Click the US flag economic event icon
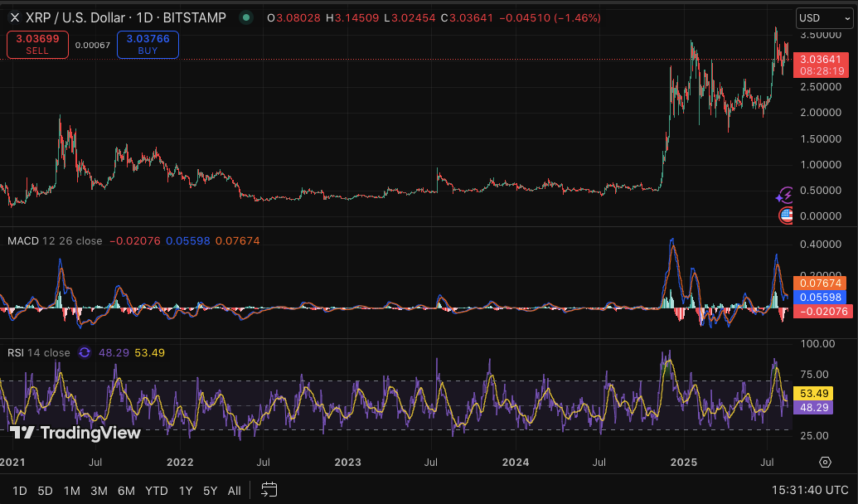This screenshot has width=858, height=504. coord(786,216)
